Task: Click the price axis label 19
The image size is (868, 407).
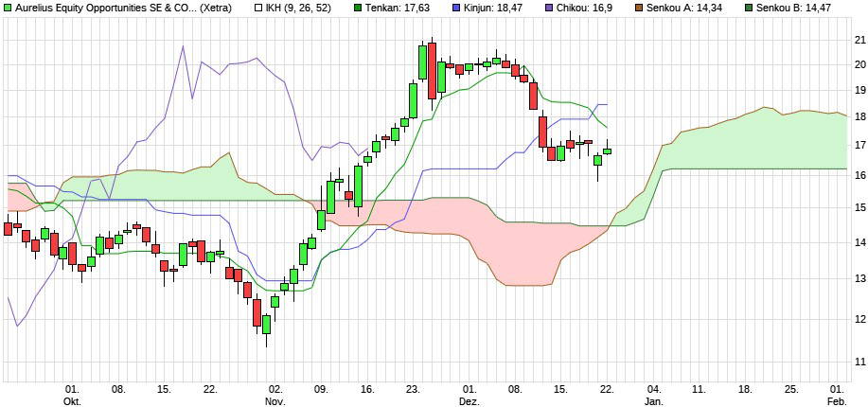Action: (x=860, y=90)
